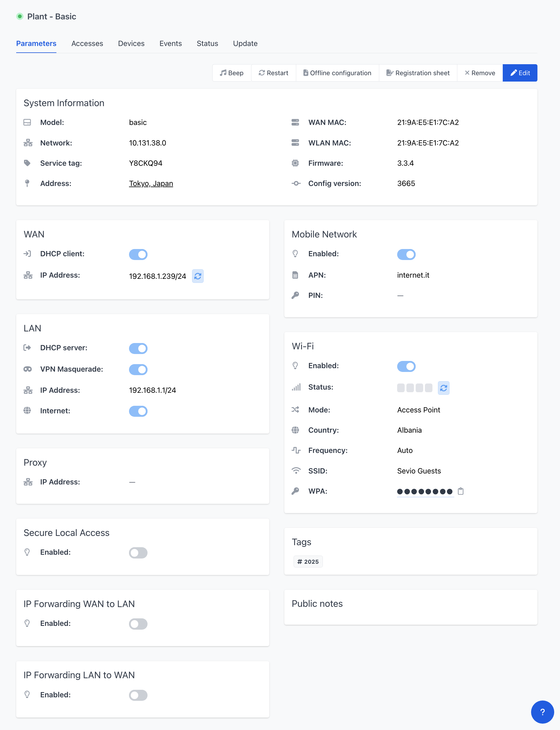Switch to the Accesses tab

(87, 44)
